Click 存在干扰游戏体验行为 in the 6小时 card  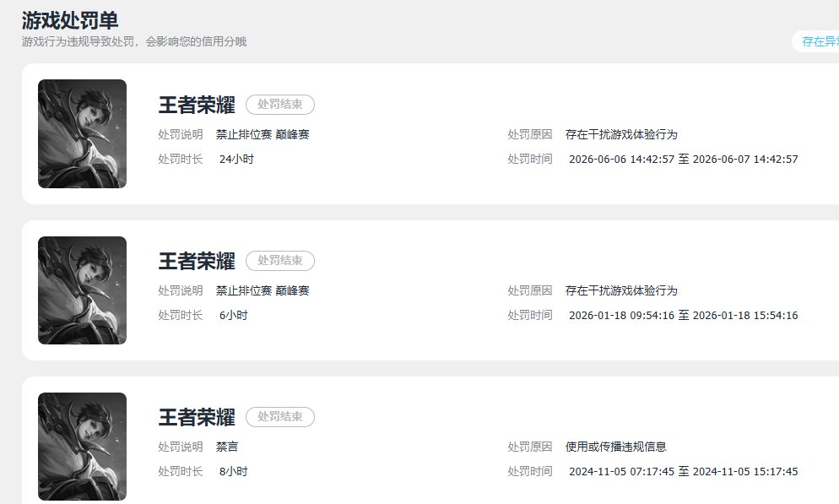[621, 290]
